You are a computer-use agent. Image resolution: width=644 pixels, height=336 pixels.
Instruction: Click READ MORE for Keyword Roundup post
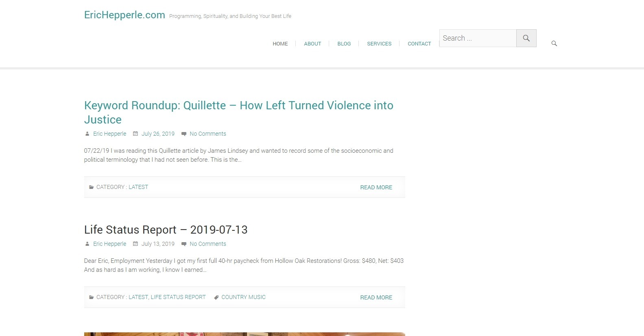pyautogui.click(x=376, y=187)
